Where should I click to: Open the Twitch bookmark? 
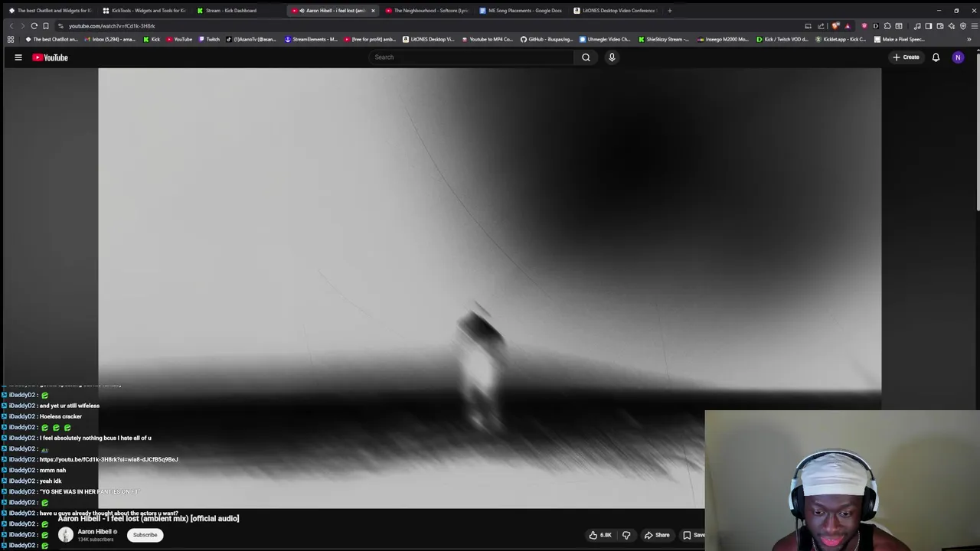(x=209, y=39)
